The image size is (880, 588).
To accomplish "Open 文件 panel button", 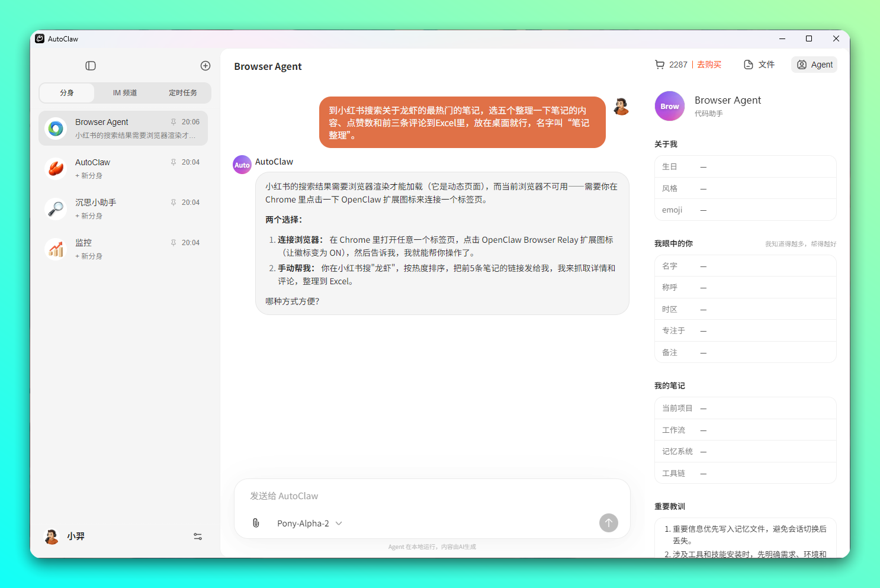I will pyautogui.click(x=759, y=65).
